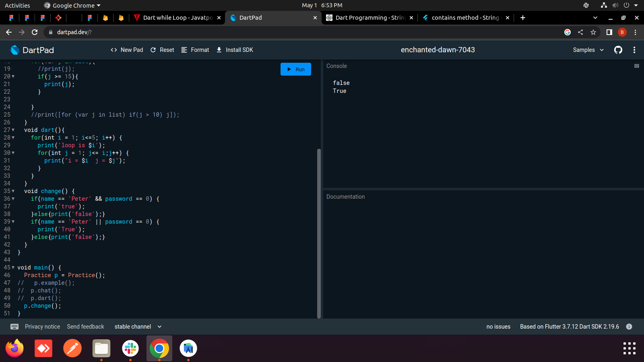Screen dimensions: 644x362
Task: Click the editor vertical scrollbar
Action: (x=319, y=233)
